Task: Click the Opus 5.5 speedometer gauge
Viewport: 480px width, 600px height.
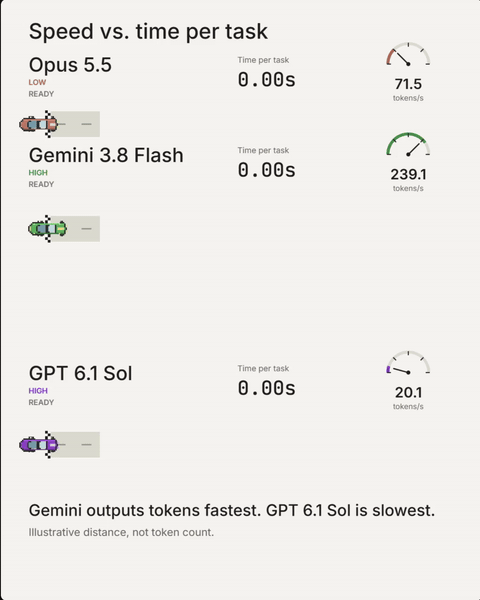Action: pos(408,54)
